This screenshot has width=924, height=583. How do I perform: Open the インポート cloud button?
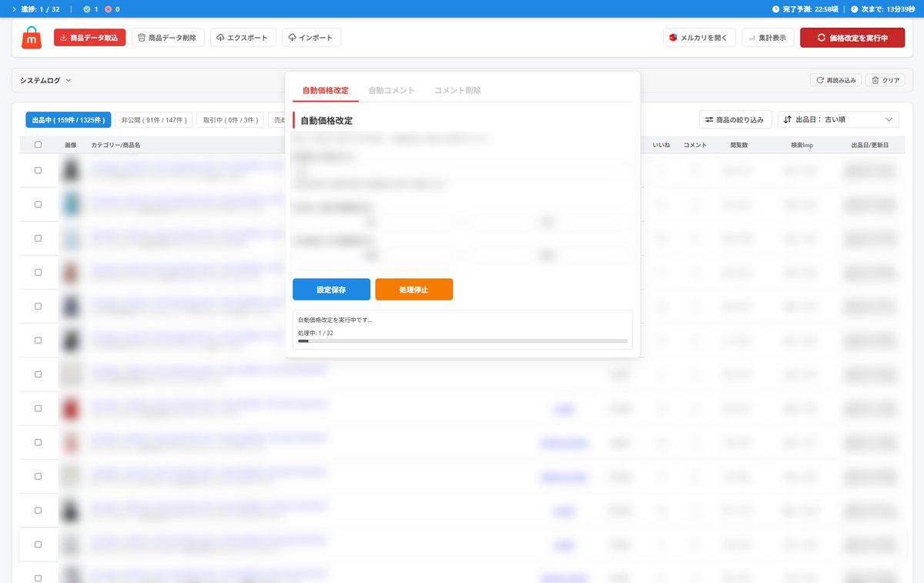tap(311, 38)
